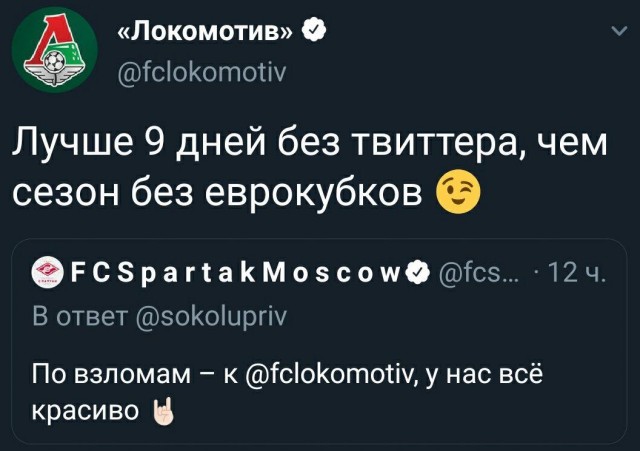Click the winking face emoji

point(458,191)
